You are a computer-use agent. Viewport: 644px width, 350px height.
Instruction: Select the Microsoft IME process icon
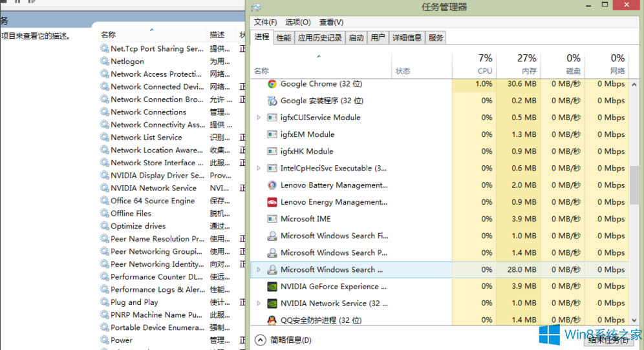pyautogui.click(x=272, y=219)
